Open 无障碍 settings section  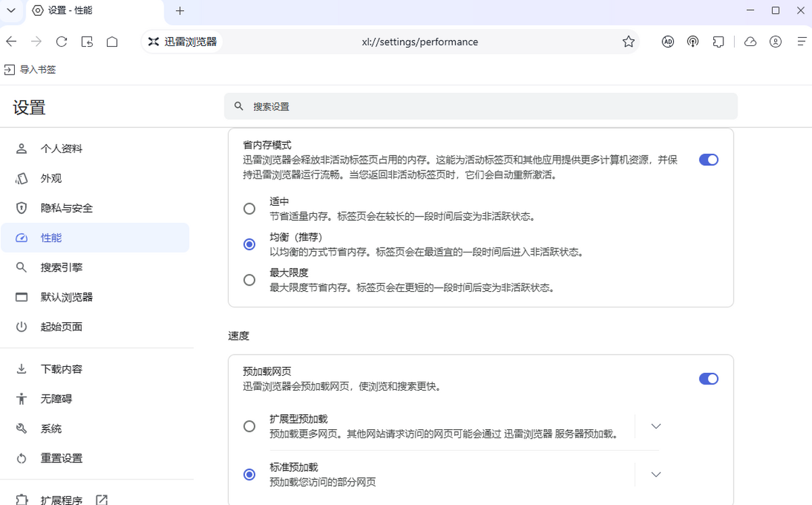click(x=95, y=399)
